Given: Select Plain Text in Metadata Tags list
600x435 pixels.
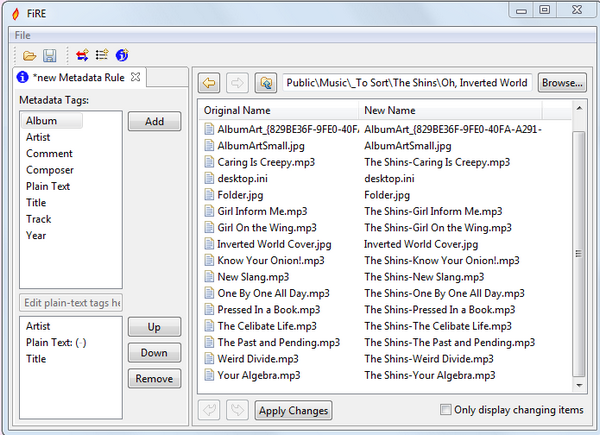Looking at the screenshot, I should pyautogui.click(x=48, y=186).
